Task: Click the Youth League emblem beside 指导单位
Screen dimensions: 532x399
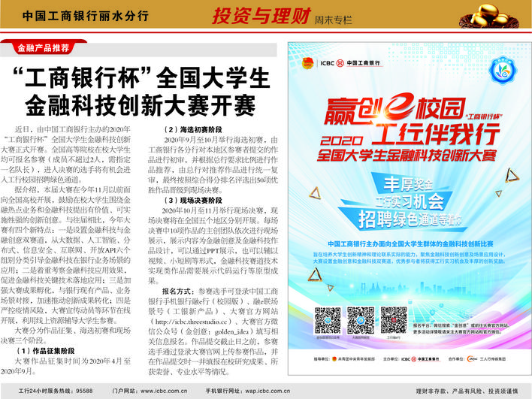Action: pos(334,358)
